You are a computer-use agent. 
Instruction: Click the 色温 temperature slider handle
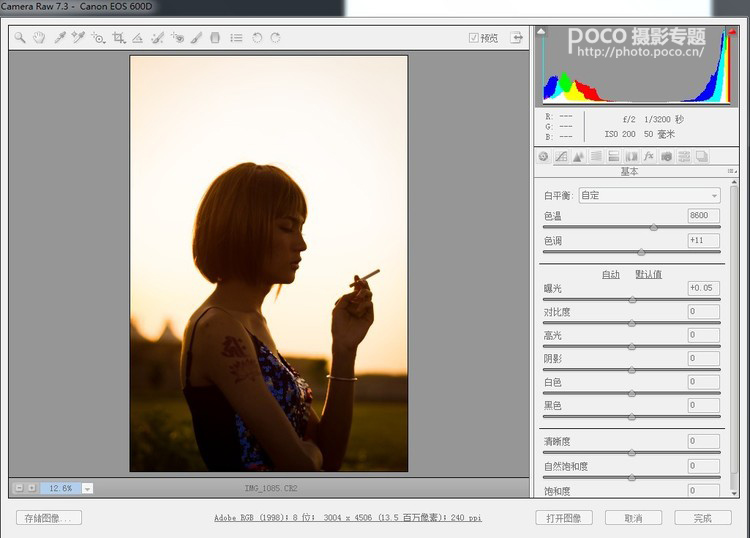654,228
